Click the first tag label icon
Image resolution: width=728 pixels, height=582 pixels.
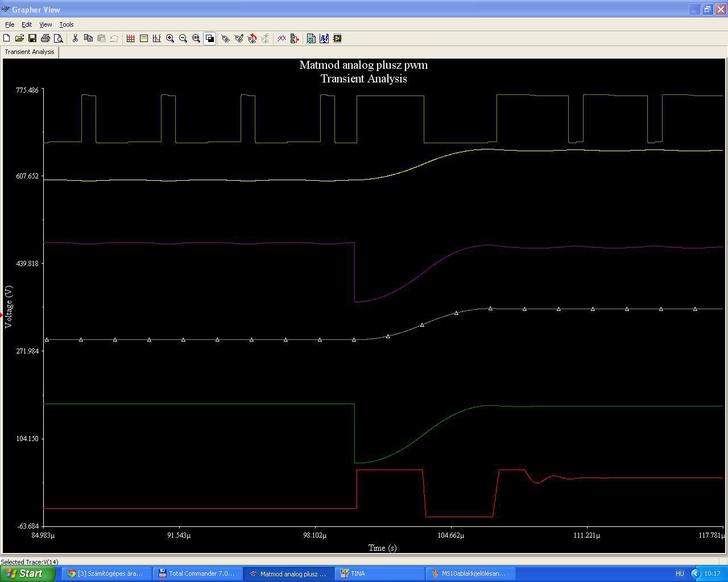point(226,38)
